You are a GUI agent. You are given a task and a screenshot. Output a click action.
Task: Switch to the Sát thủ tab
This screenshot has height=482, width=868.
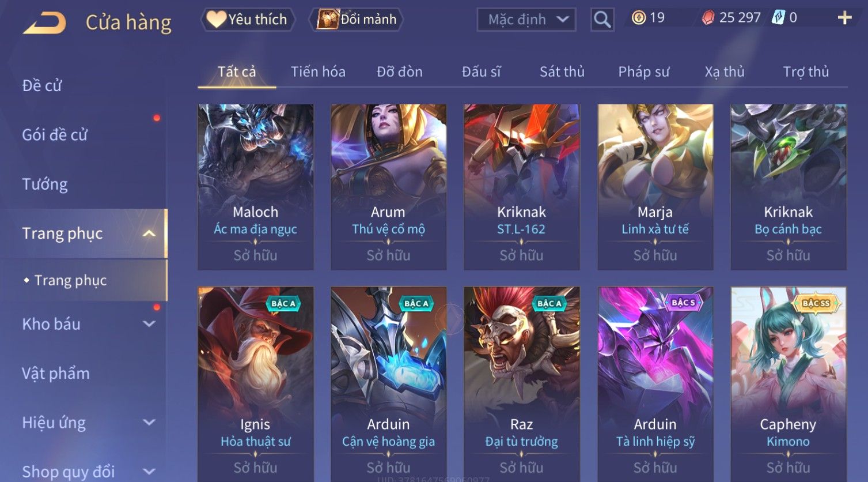point(562,71)
